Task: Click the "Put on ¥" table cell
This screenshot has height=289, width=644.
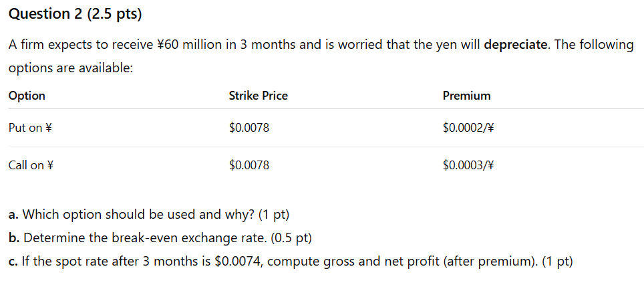Action: pyautogui.click(x=30, y=127)
